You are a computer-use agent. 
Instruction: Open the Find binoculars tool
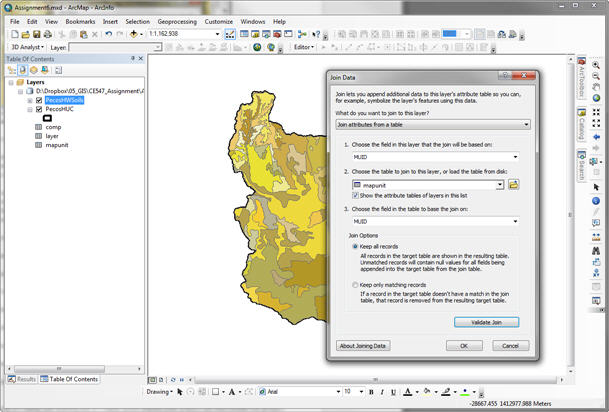596,250
